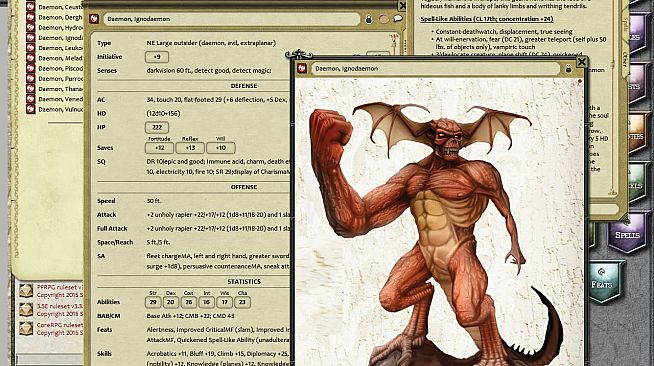Open link icon for Daemon, Dergh list entry

[x=30, y=17]
